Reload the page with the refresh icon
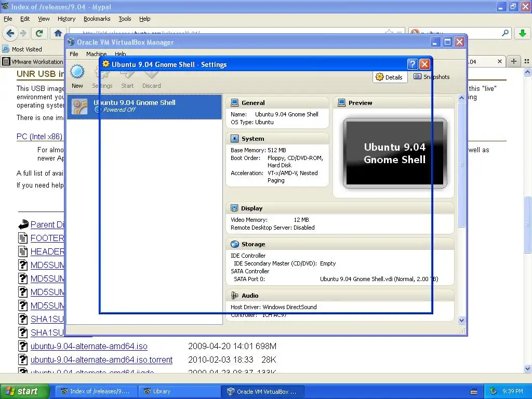The width and height of the screenshot is (532, 399). (39, 33)
